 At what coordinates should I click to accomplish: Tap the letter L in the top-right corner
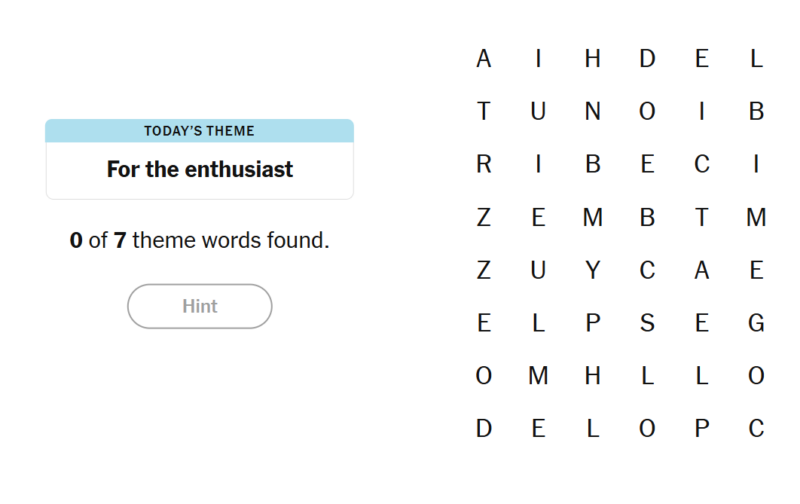(x=756, y=59)
